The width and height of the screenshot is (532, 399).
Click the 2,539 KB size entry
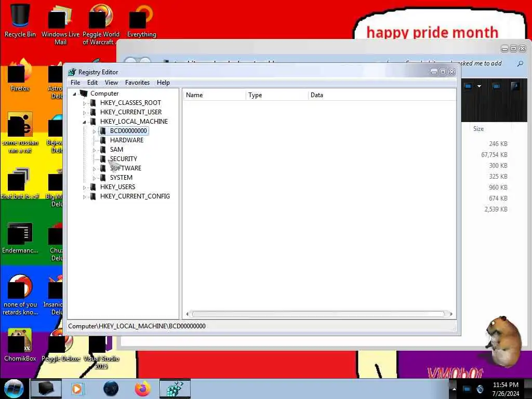tap(496, 209)
